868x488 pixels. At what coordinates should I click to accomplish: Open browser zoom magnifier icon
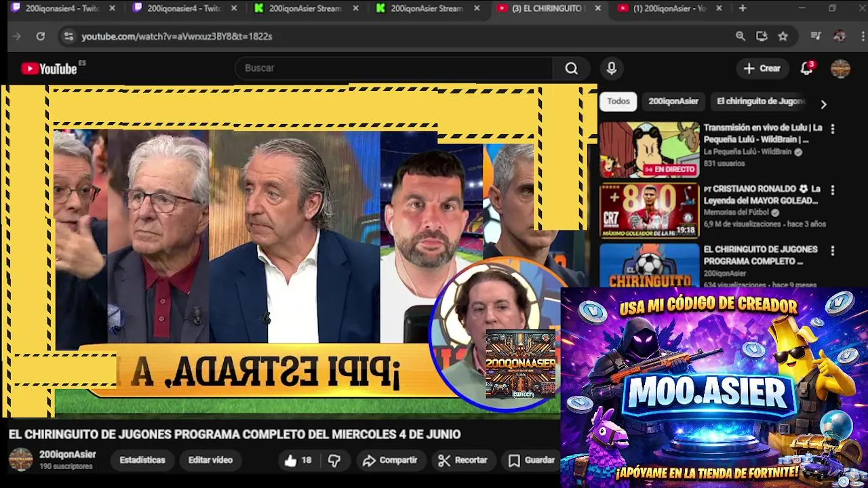coord(741,36)
